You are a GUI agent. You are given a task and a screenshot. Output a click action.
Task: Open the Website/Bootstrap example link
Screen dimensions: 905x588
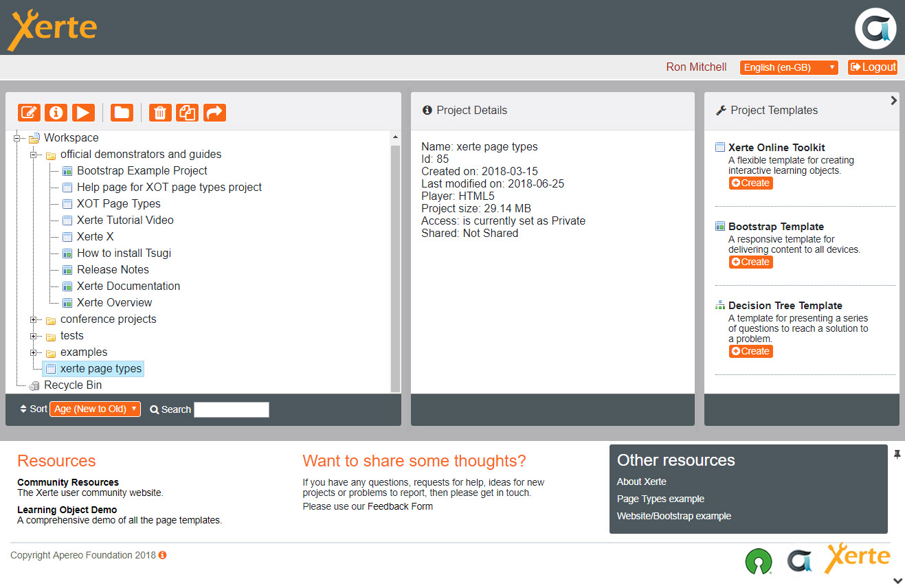[x=674, y=516]
